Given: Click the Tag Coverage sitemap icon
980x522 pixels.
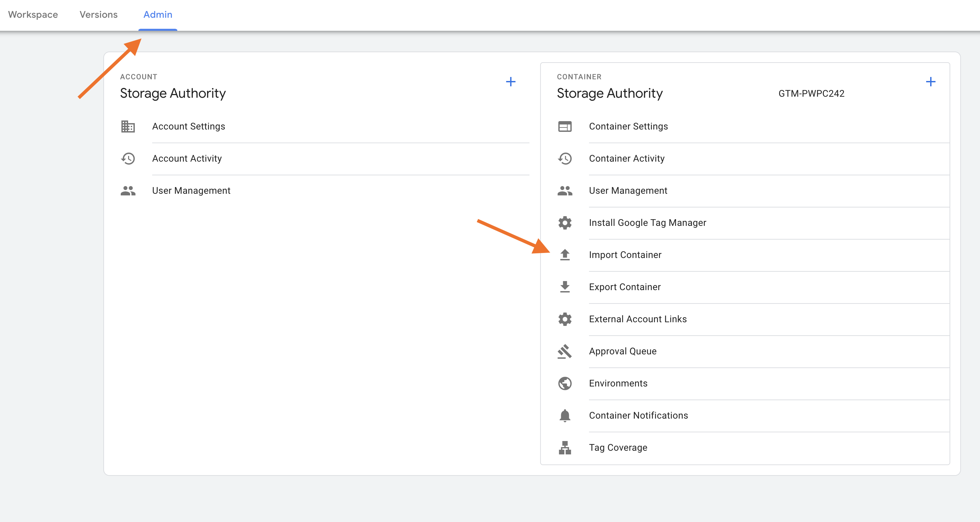Looking at the screenshot, I should pos(565,447).
